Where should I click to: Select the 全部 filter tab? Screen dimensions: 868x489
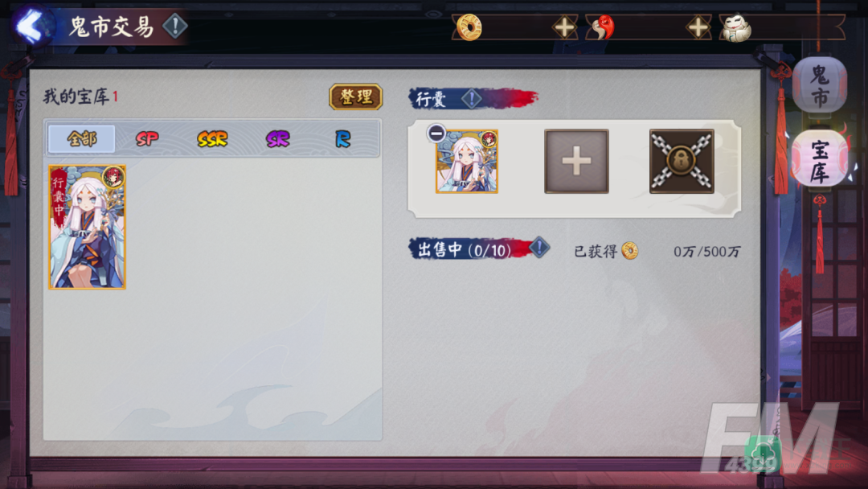[82, 138]
